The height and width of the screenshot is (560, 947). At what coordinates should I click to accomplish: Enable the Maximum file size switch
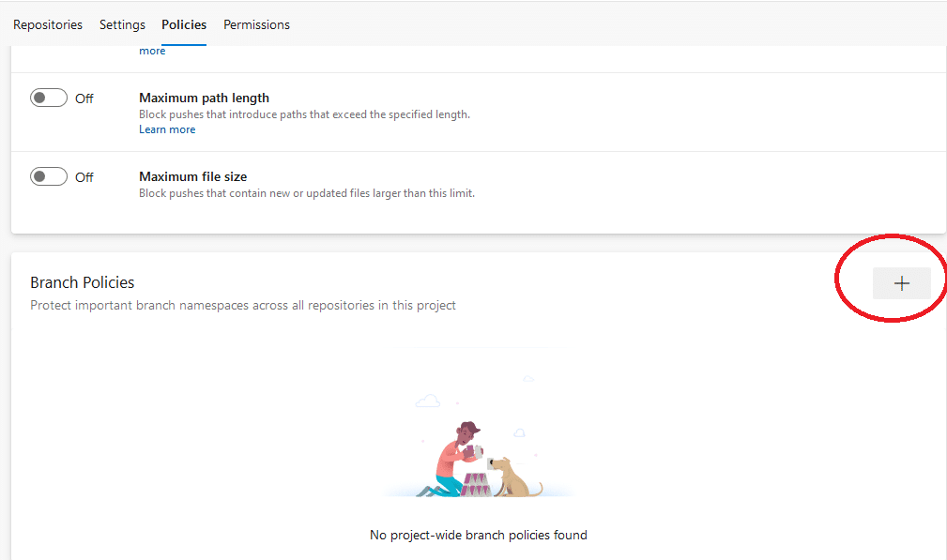(x=48, y=176)
